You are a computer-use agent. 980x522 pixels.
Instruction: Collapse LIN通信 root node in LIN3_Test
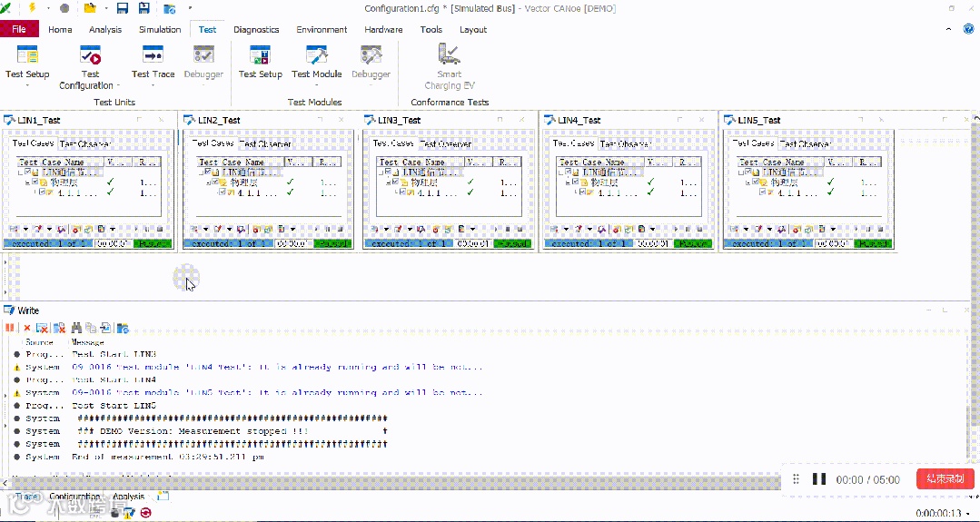[x=381, y=172]
